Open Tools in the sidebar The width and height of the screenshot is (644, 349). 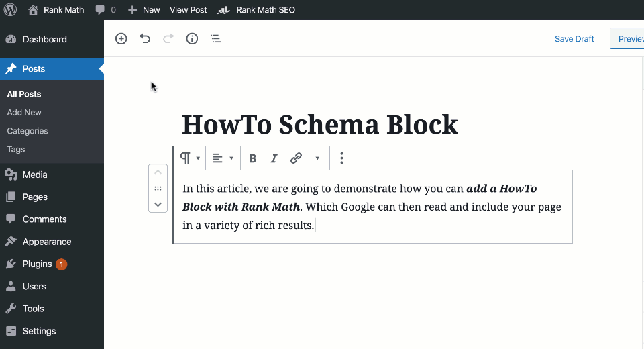[52, 309]
